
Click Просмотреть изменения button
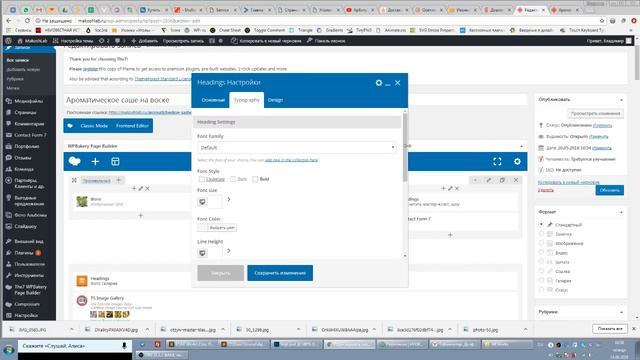click(x=596, y=113)
